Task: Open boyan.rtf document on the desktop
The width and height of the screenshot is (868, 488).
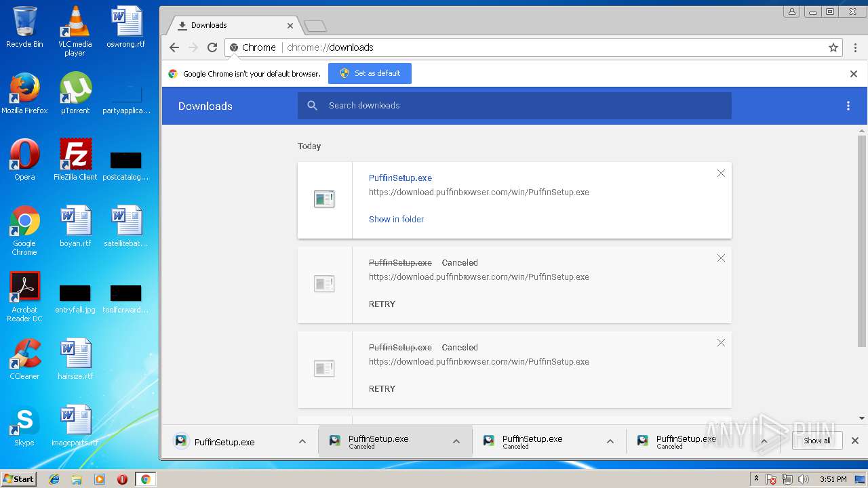Action: tap(75, 226)
